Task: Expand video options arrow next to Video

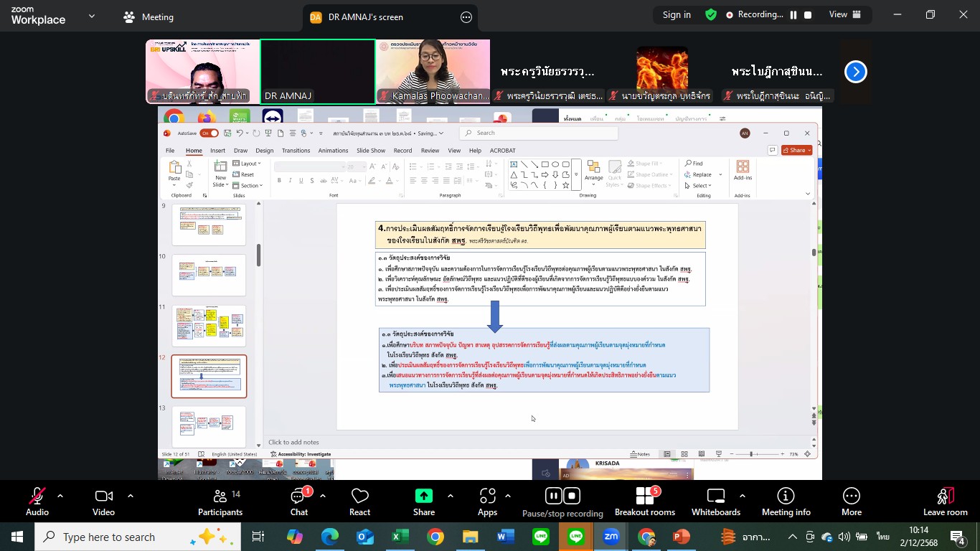Action: [130, 496]
